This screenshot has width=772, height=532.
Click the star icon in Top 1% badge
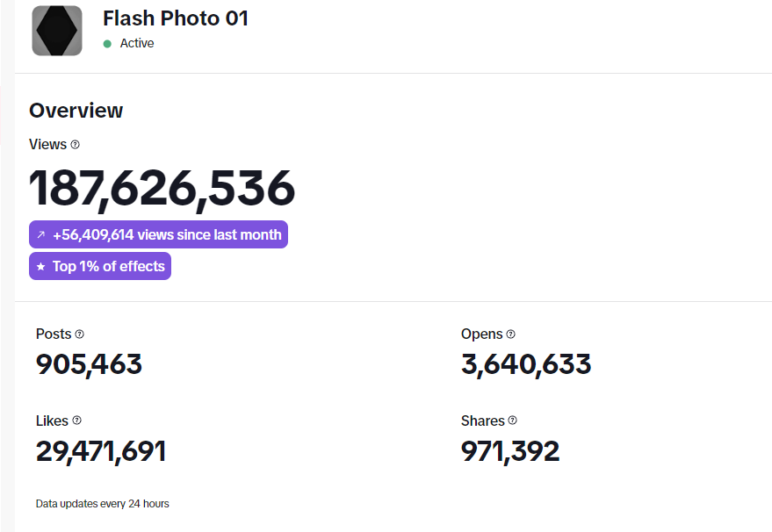(40, 267)
